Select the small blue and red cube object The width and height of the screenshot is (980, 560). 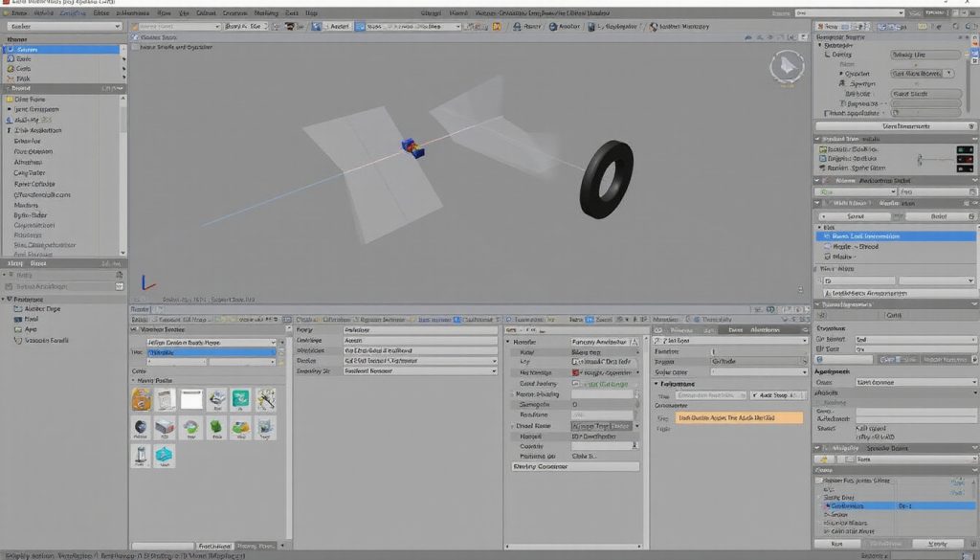(413, 147)
